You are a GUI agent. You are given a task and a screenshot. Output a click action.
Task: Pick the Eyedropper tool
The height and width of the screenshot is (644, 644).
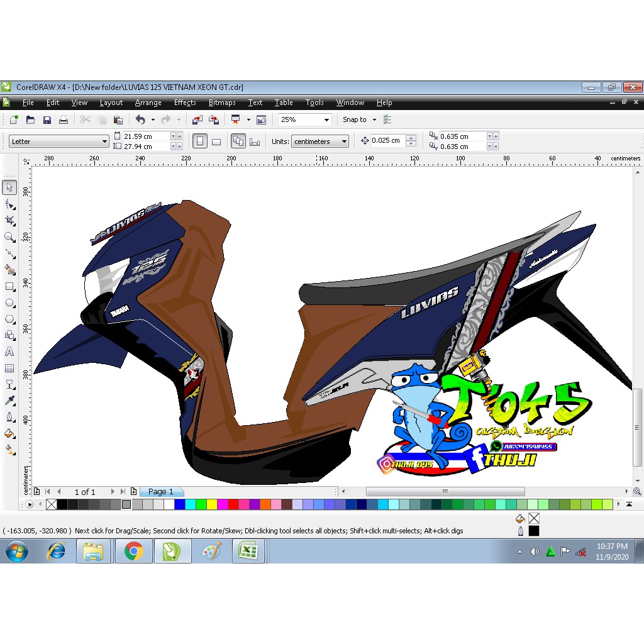tap(9, 401)
